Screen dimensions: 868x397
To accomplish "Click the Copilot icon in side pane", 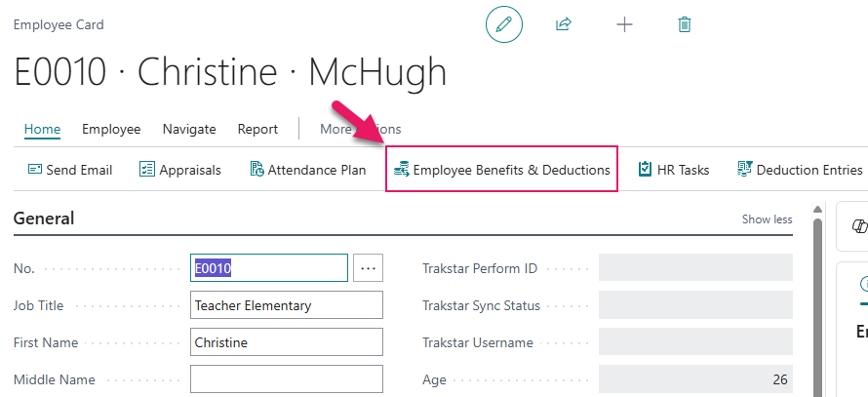I will pyautogui.click(x=859, y=226).
